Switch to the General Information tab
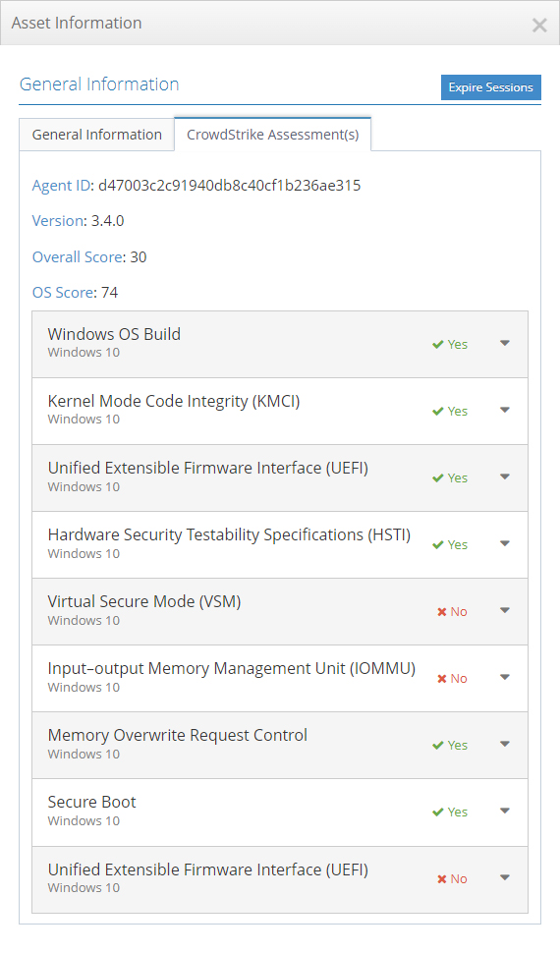 point(96,135)
